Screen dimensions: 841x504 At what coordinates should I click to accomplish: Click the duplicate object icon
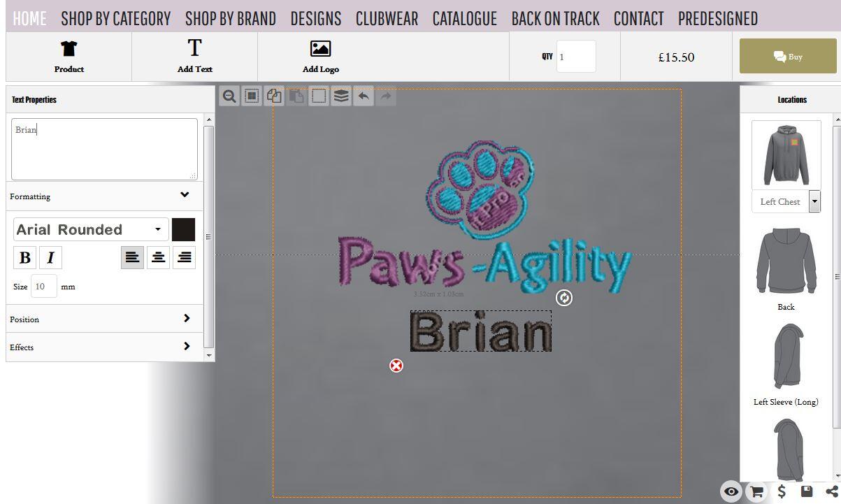coord(274,96)
